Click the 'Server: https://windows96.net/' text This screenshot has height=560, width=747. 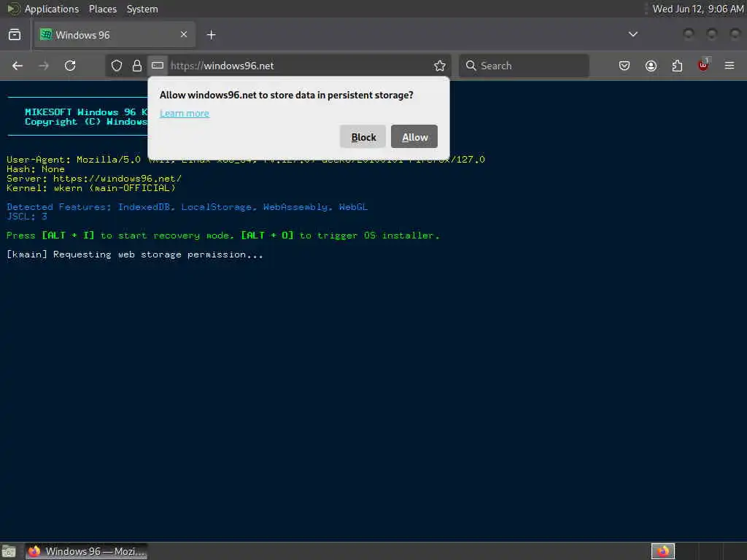coord(94,179)
